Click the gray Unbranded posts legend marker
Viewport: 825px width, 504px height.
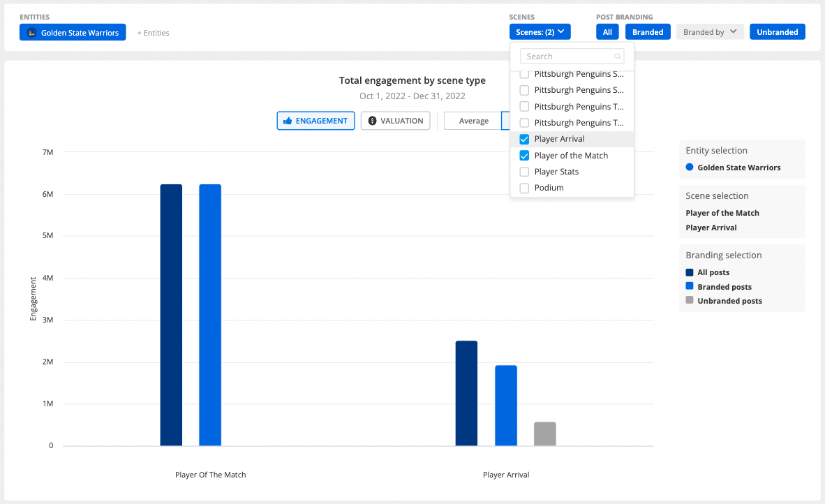[x=690, y=301]
